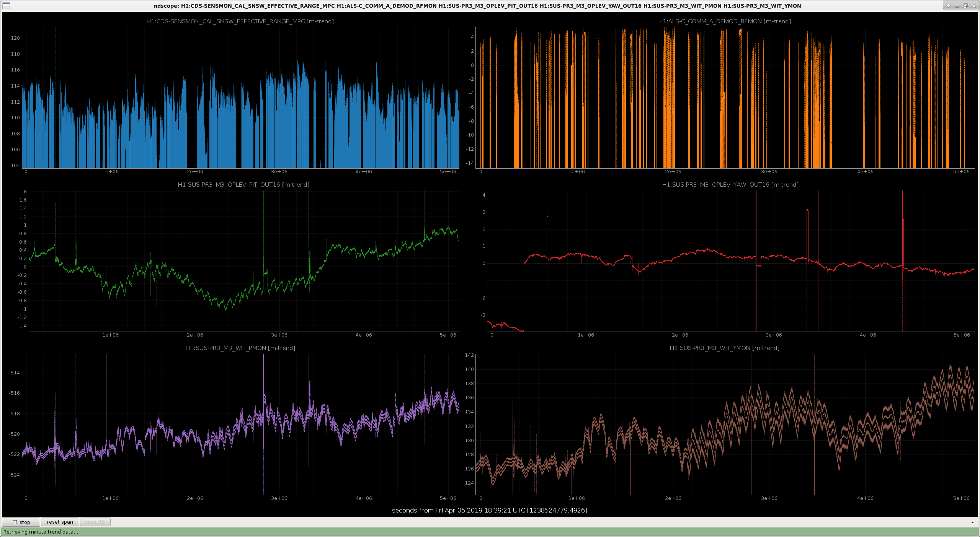
Task: Select the PR3 OPLEV_PIT_OUT16 plot title
Action: pos(243,185)
